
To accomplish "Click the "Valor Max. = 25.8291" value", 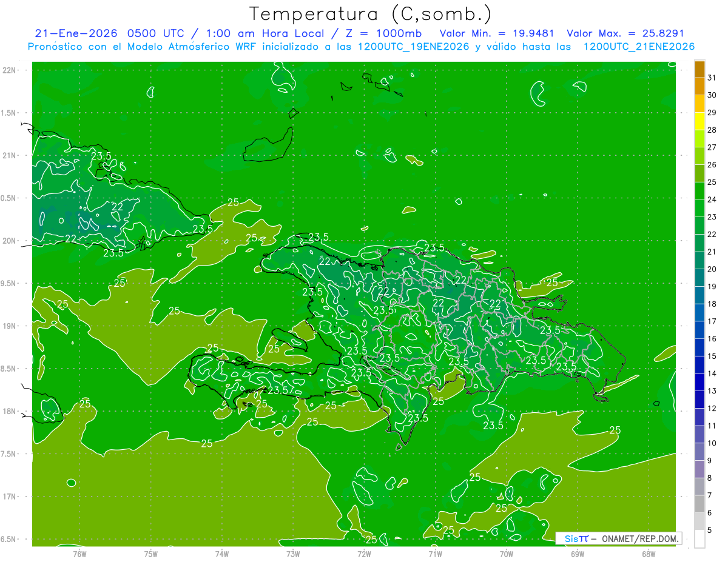I will pyautogui.click(x=625, y=33).
